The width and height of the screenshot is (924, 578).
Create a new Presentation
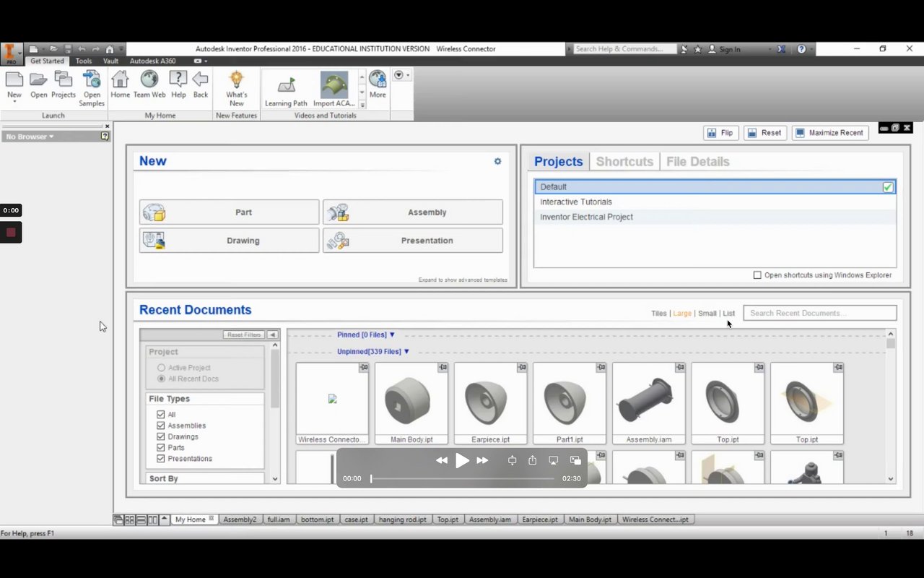coord(413,241)
